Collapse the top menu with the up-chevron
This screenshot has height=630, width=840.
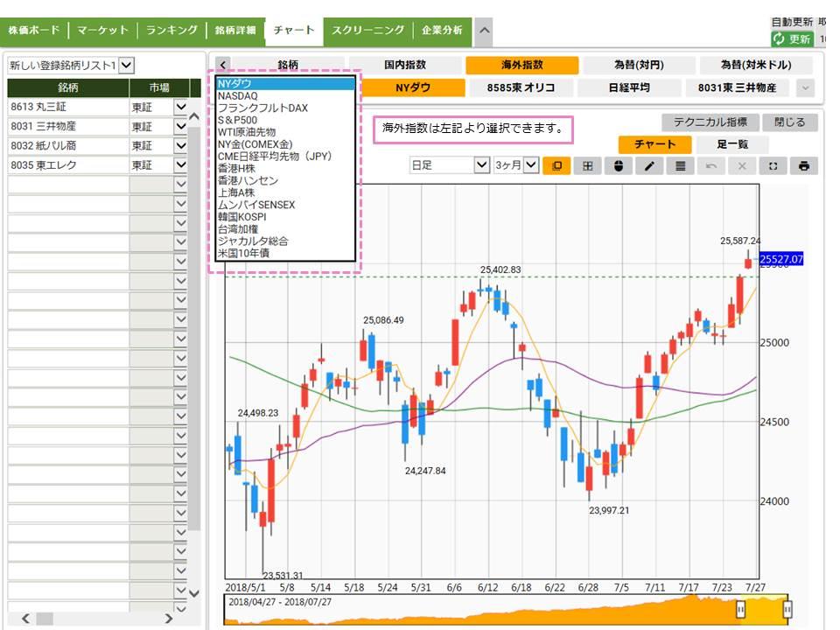click(483, 31)
